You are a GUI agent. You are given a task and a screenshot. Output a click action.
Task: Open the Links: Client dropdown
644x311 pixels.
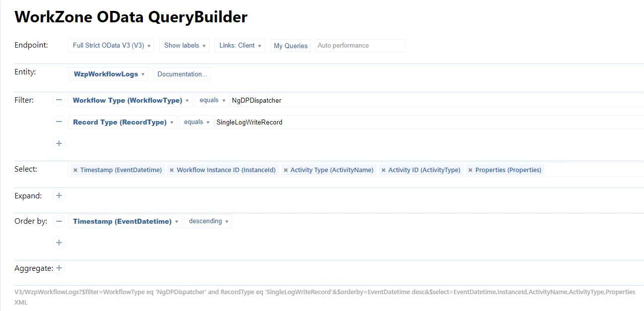click(240, 46)
